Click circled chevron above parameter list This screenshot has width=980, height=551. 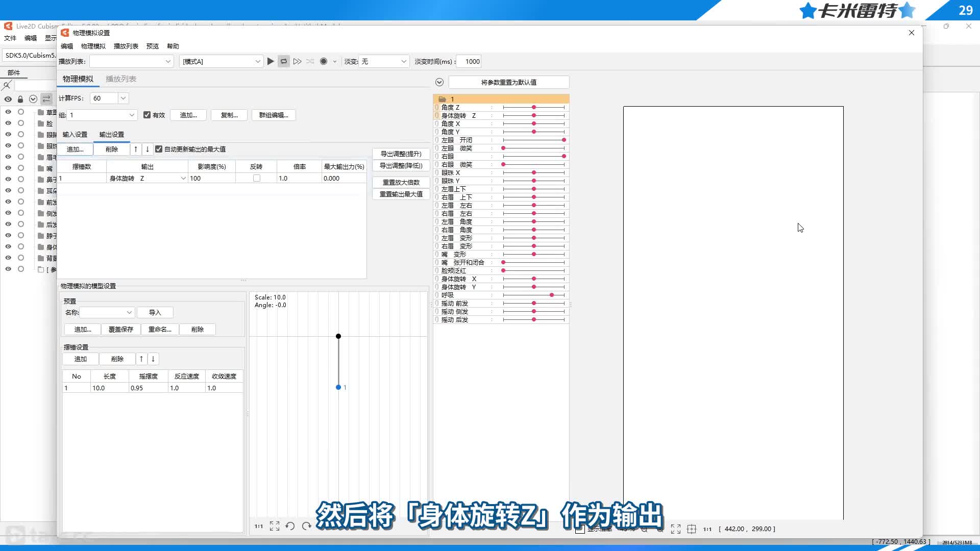point(439,82)
